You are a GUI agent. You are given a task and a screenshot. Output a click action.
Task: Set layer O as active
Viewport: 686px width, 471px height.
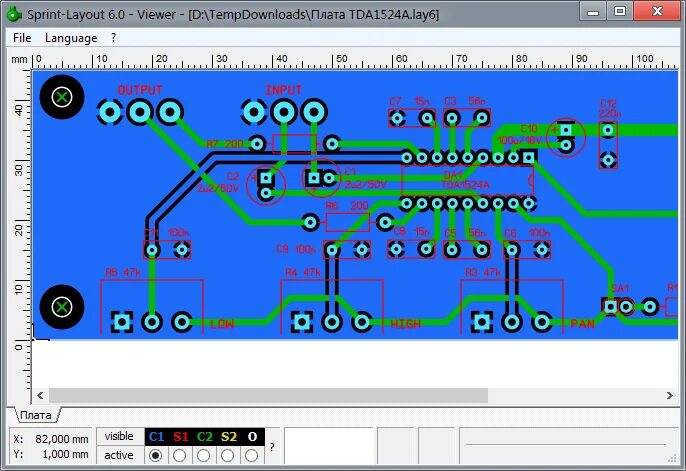tap(252, 456)
